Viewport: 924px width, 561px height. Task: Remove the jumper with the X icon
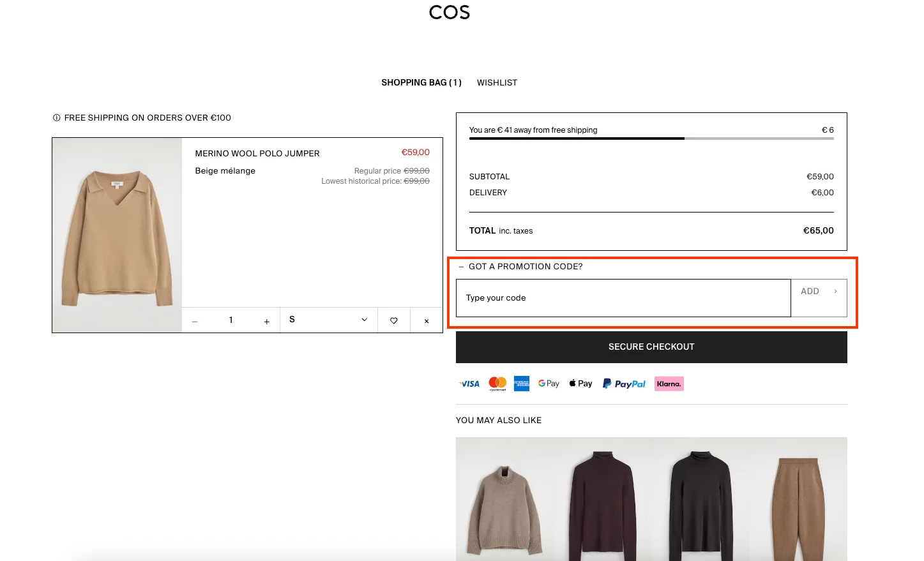[426, 320]
